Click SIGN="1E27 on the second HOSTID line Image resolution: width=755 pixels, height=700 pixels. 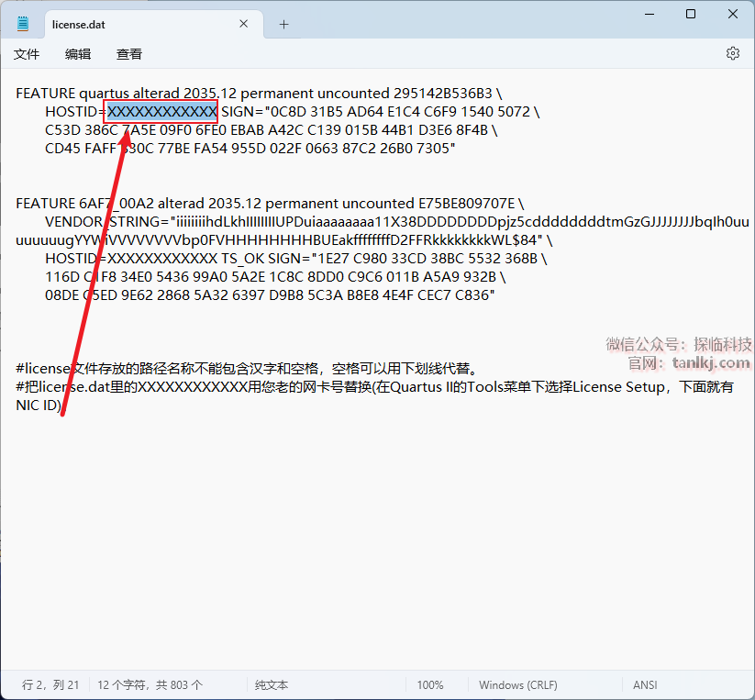[x=308, y=259]
